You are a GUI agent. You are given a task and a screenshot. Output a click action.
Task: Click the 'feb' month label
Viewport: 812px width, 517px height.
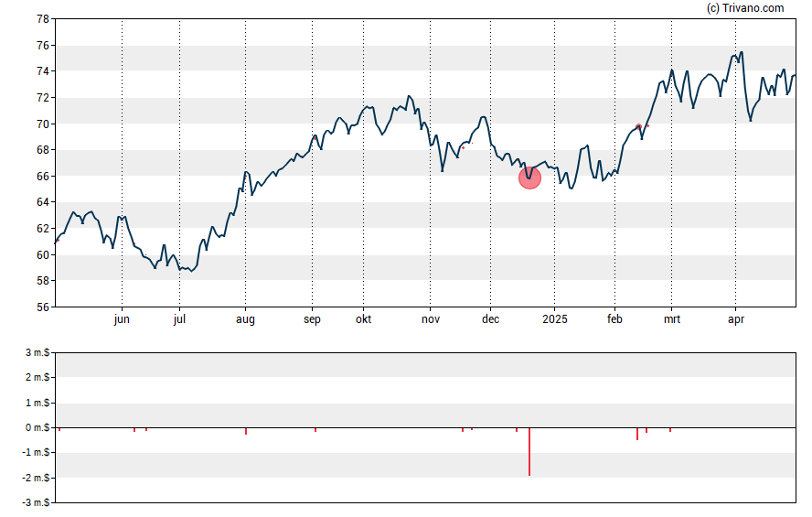[x=614, y=319]
